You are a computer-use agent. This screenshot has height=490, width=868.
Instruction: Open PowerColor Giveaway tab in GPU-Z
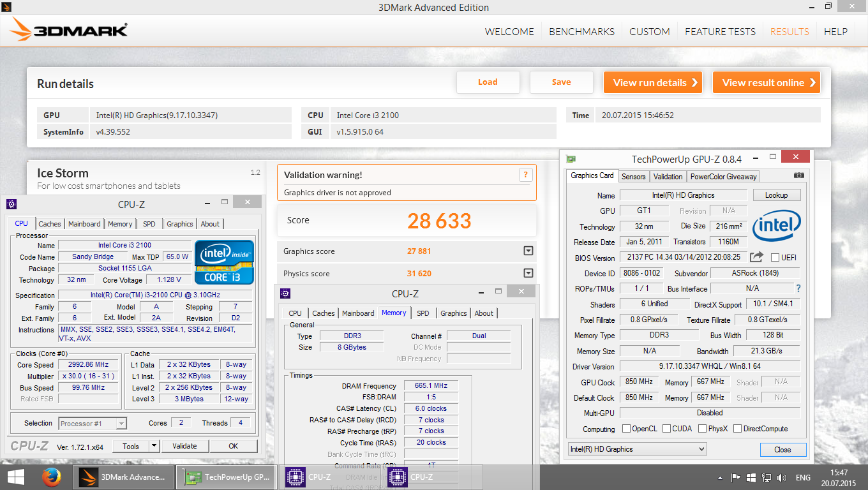tap(723, 177)
